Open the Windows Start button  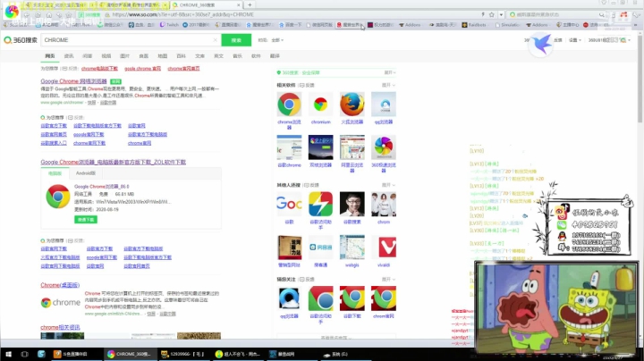(x=8, y=354)
